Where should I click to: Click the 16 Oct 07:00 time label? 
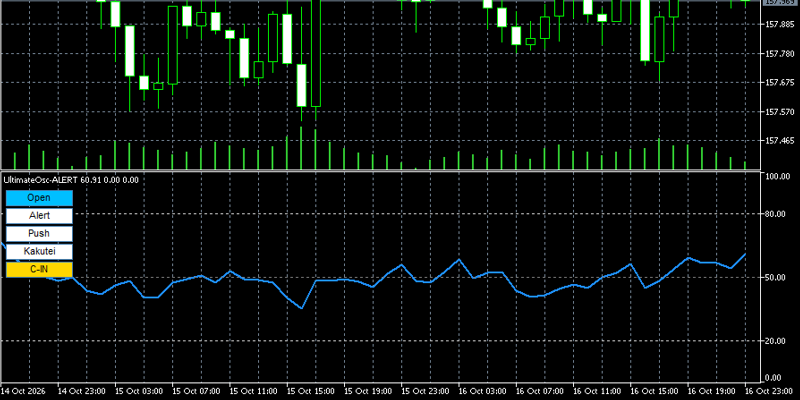(x=540, y=391)
